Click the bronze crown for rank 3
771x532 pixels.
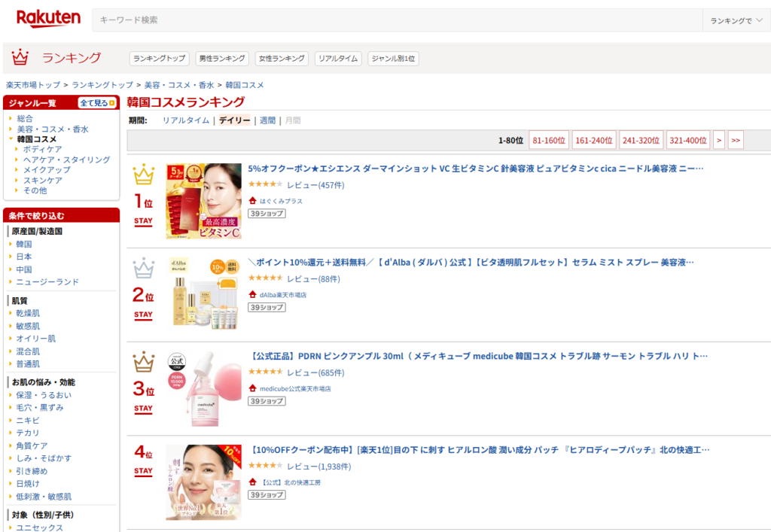click(143, 363)
